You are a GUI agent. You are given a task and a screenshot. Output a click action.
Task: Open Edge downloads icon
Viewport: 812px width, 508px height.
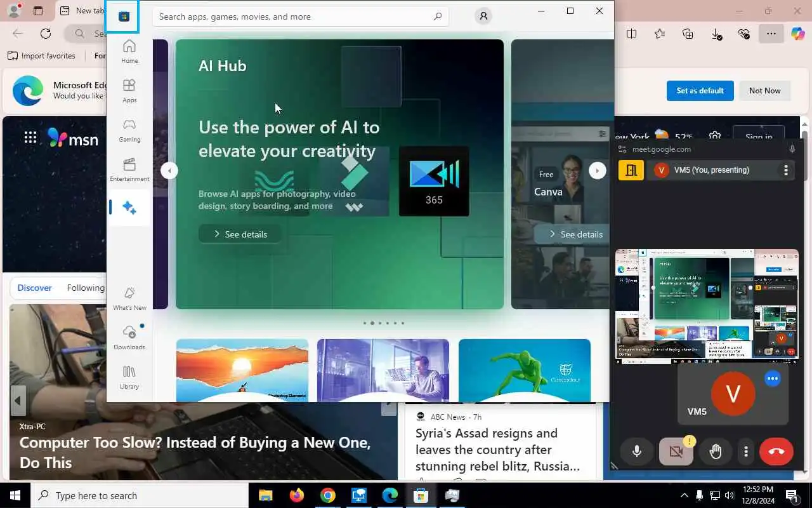coord(716,34)
